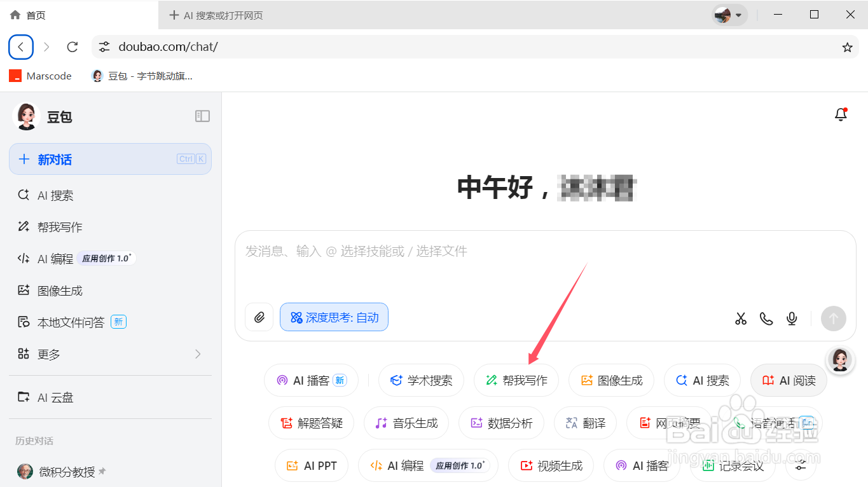Image resolution: width=868 pixels, height=487 pixels.
Task: Start a voice call with phone icon
Action: pyautogui.click(x=766, y=319)
